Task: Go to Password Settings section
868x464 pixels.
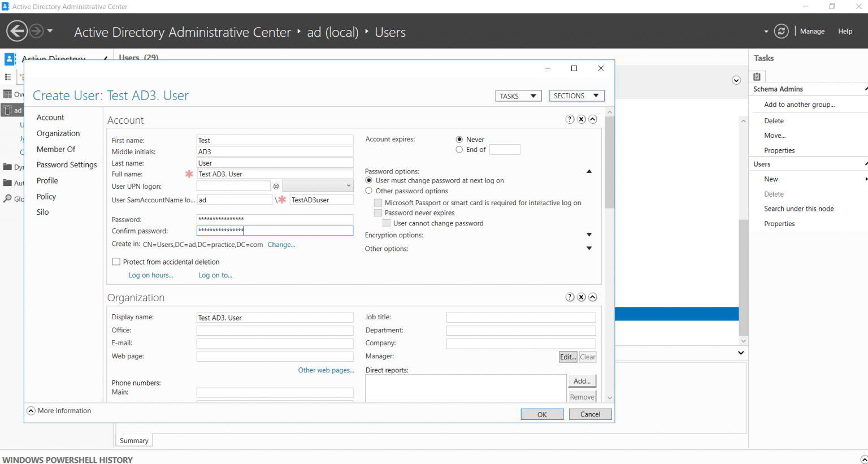Action: point(67,165)
